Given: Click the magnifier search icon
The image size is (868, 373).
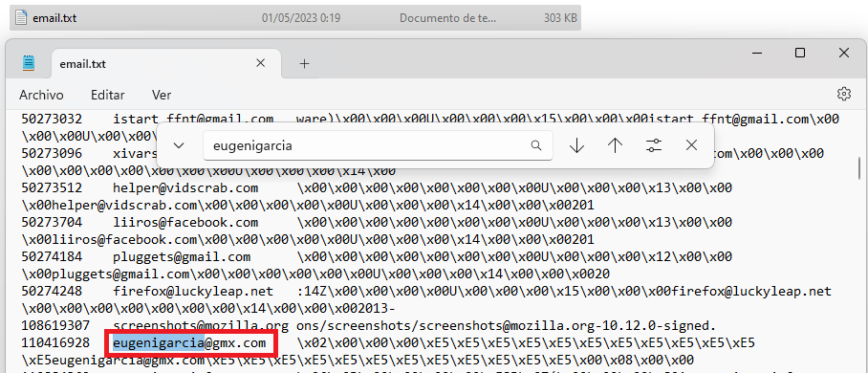Looking at the screenshot, I should tap(536, 145).
